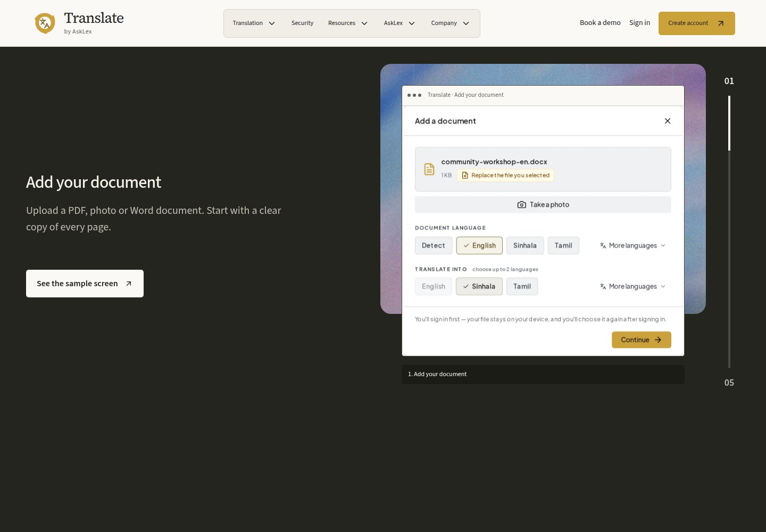The image size is (766, 532).
Task: Click See the sample screen button
Action: coord(85,284)
